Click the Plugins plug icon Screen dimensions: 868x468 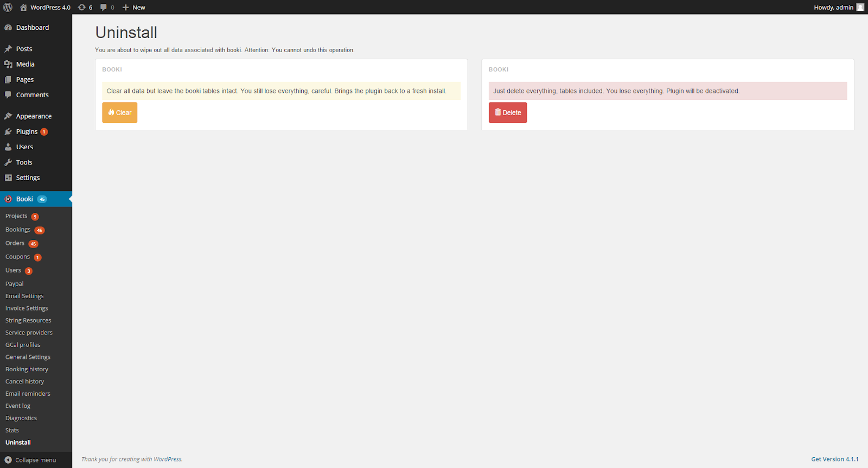pyautogui.click(x=8, y=131)
